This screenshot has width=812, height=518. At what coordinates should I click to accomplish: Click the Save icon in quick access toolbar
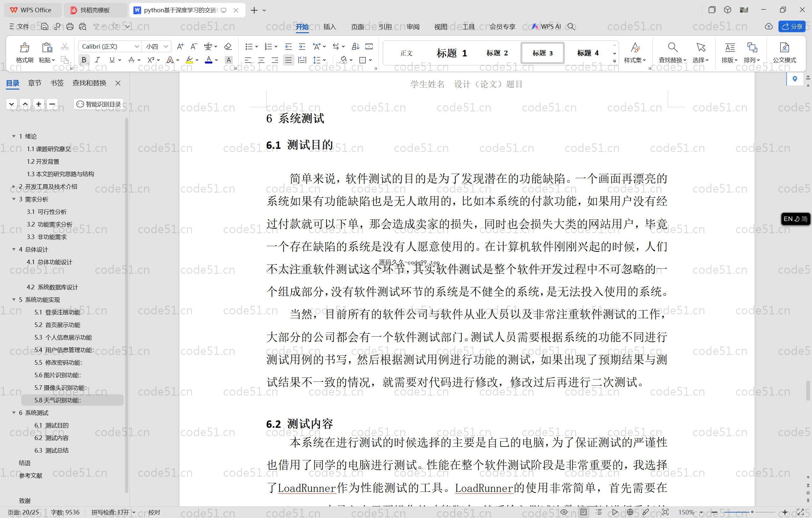[x=44, y=26]
